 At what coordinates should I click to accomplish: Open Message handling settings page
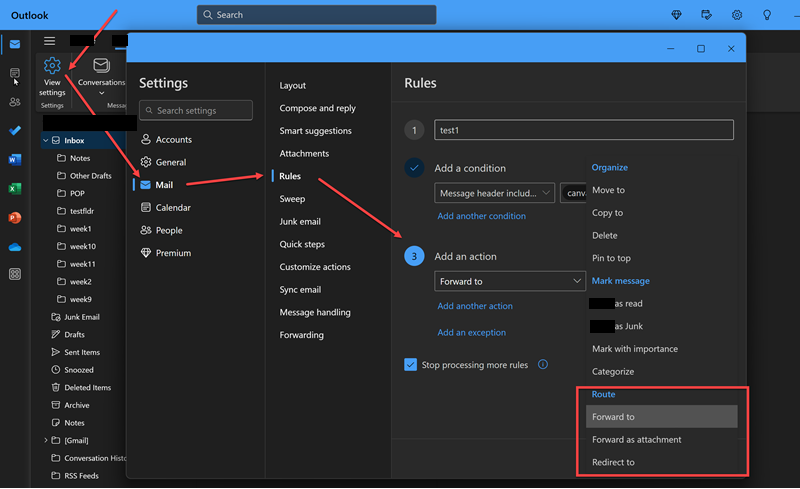tap(315, 312)
